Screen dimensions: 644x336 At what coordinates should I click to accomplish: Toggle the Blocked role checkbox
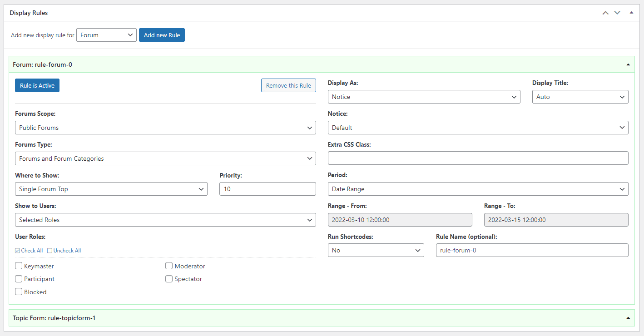(x=19, y=292)
